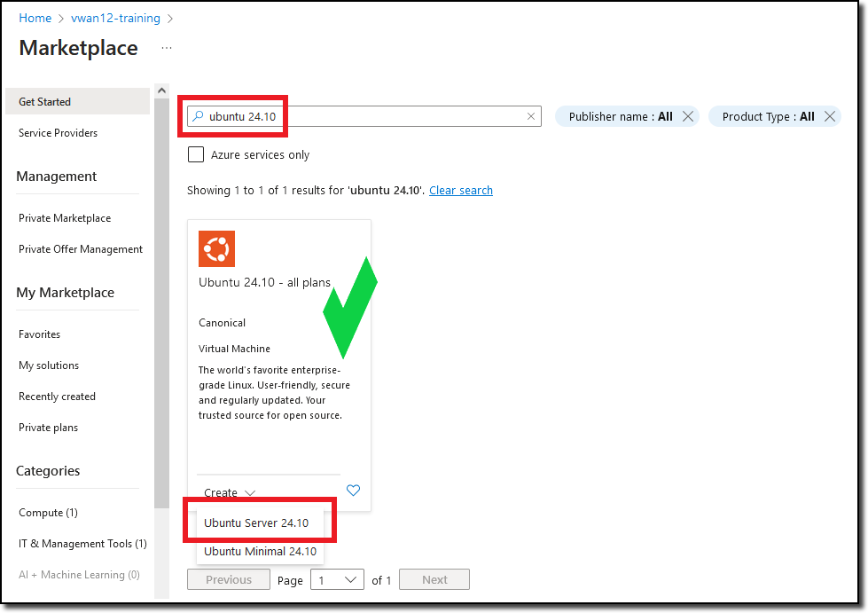This screenshot has height=613, width=868.
Task: Click the Marketplace page title
Action: (78, 48)
